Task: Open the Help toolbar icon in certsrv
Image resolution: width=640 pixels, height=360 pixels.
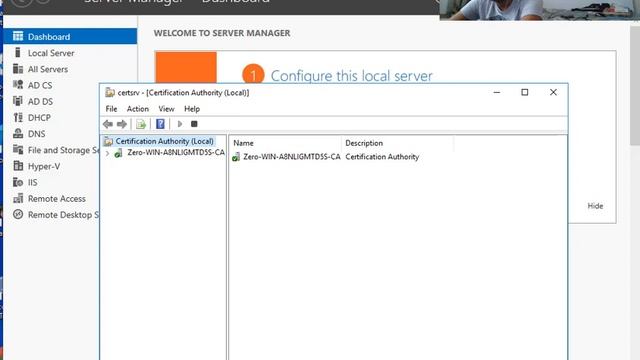Action: pyautogui.click(x=160, y=124)
